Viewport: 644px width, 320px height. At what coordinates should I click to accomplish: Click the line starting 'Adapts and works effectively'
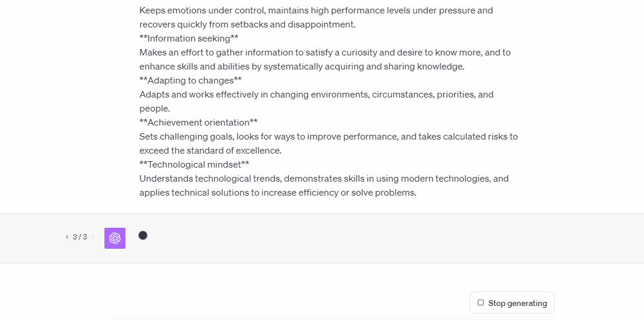point(317,94)
